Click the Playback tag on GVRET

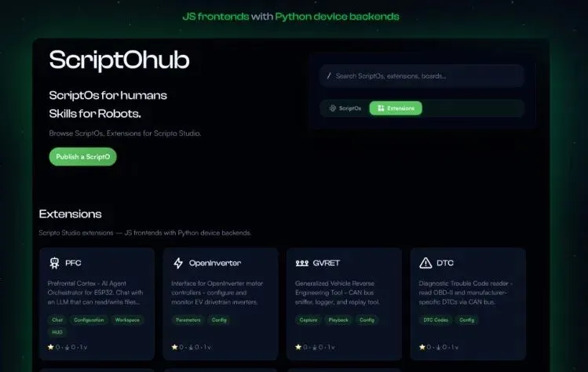click(338, 320)
